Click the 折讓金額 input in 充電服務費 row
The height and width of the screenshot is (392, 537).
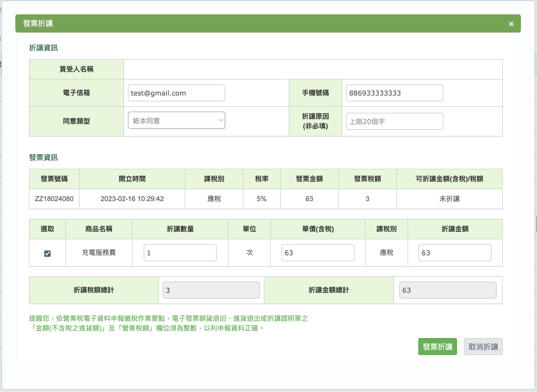(x=455, y=253)
